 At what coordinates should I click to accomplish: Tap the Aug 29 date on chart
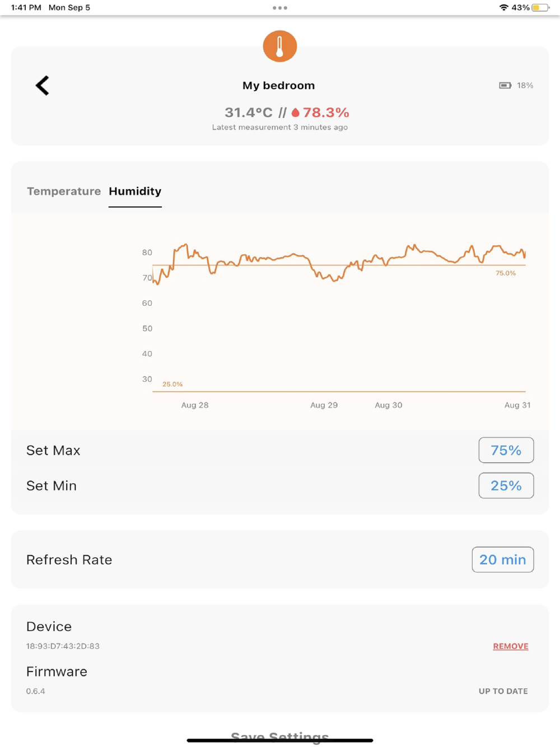tap(324, 405)
